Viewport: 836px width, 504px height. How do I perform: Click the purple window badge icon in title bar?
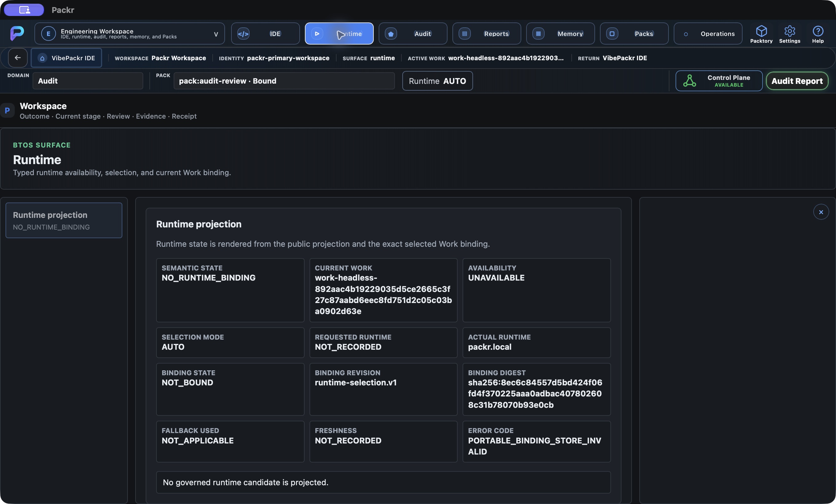click(x=24, y=10)
